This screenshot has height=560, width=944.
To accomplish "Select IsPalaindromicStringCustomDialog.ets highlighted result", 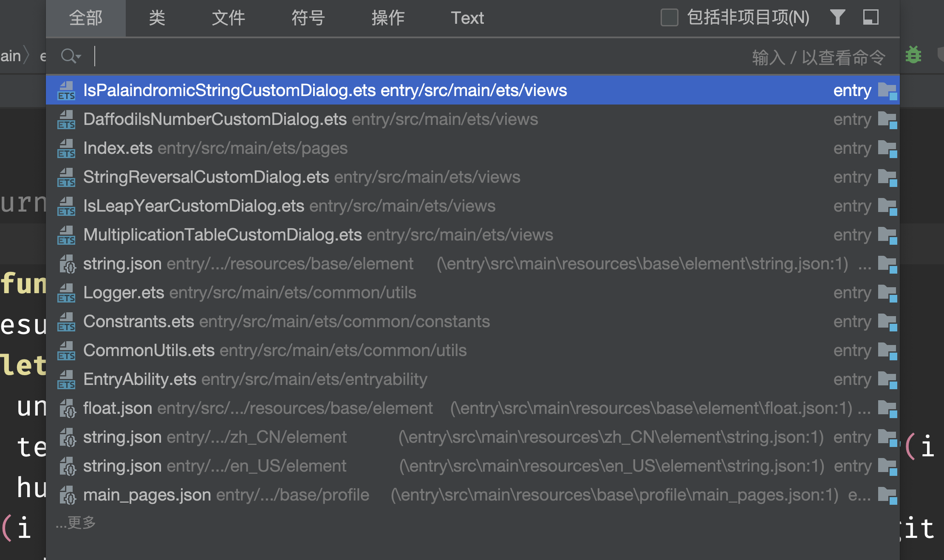I will point(325,91).
